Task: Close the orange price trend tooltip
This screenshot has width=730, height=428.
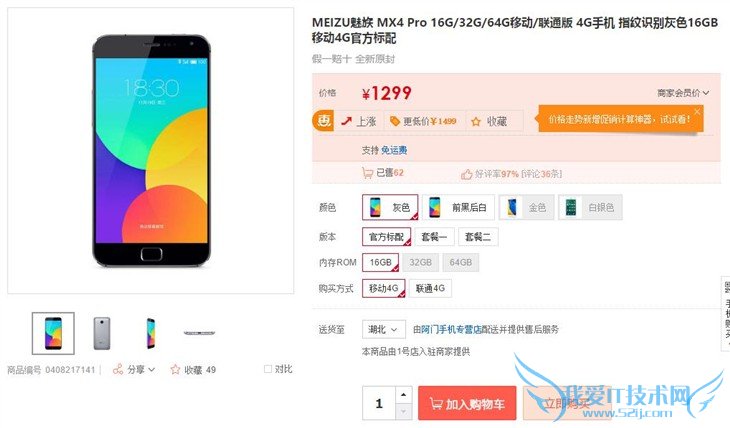Action: point(697,111)
